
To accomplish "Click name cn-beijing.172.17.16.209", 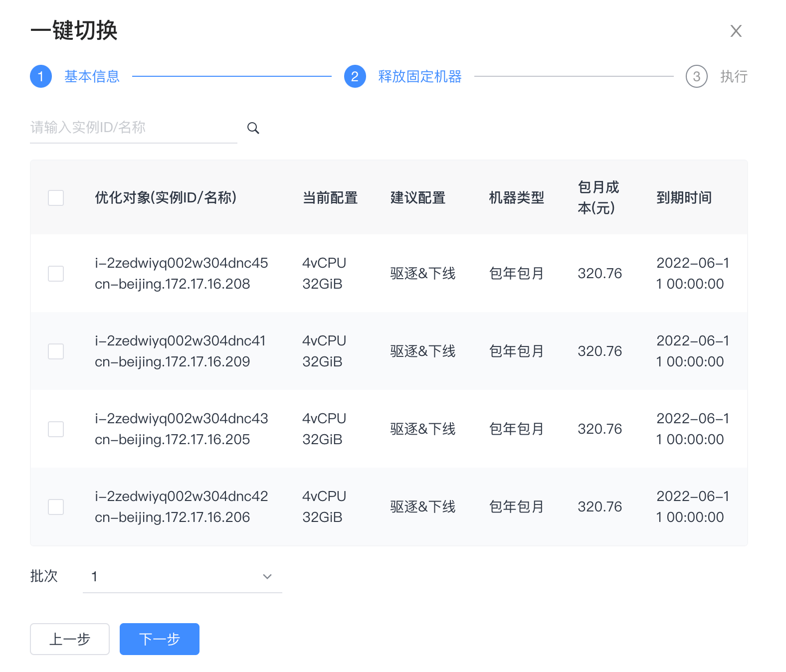I will pos(173,362).
